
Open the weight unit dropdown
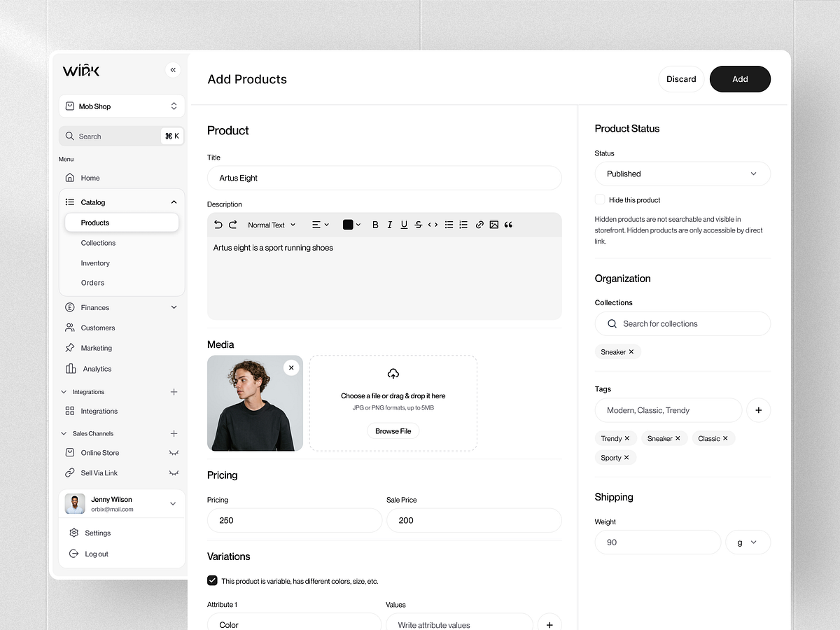click(748, 542)
